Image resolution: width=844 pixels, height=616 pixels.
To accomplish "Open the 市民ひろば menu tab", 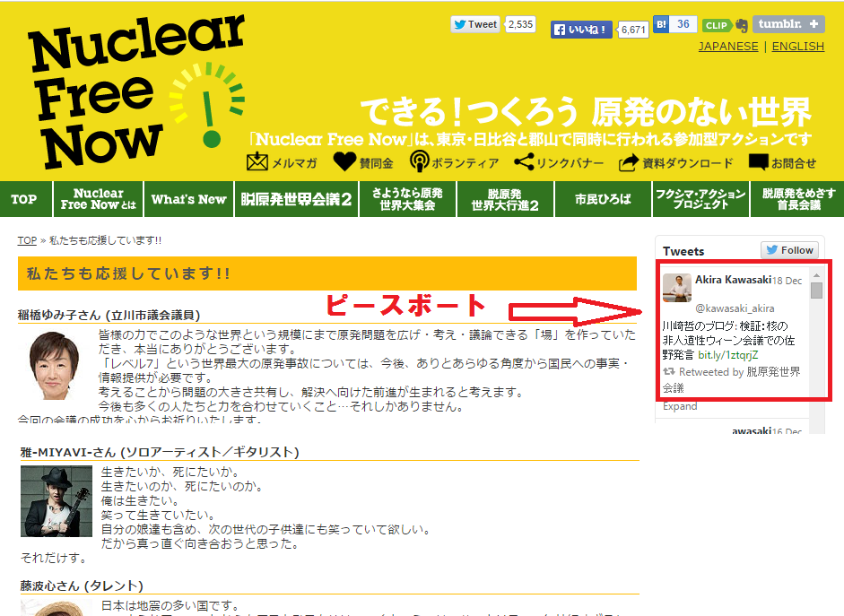I will point(603,200).
